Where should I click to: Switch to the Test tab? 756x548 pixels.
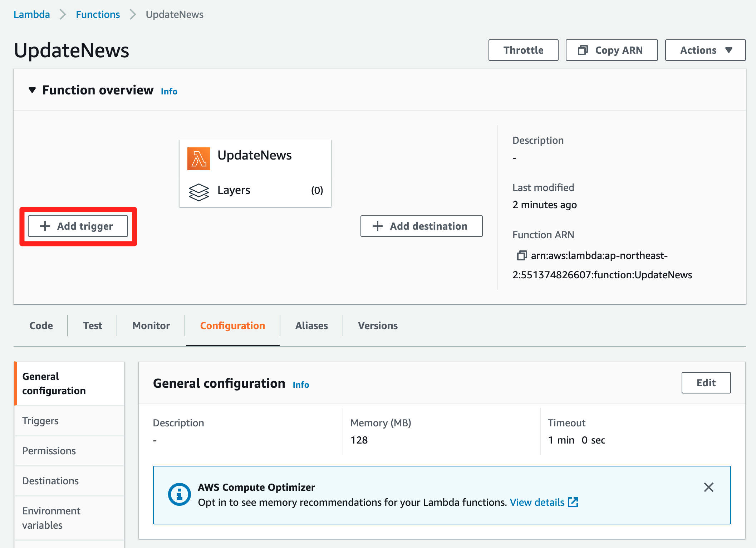click(93, 326)
